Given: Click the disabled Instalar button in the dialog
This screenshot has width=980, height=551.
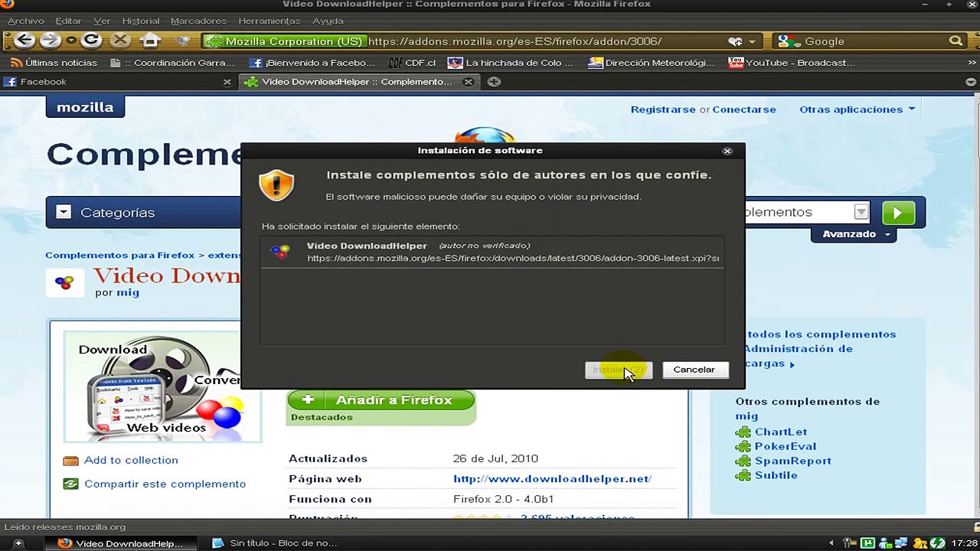Looking at the screenshot, I should [619, 370].
